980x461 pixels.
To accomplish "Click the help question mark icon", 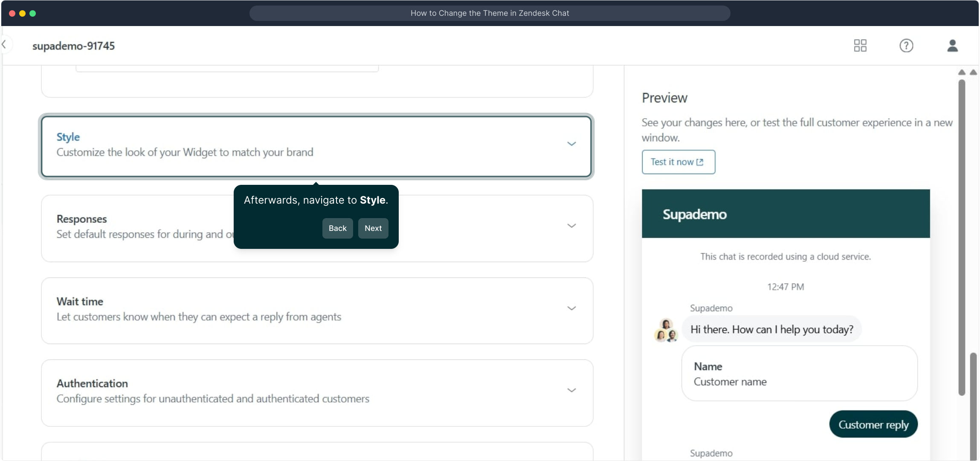I will tap(906, 46).
